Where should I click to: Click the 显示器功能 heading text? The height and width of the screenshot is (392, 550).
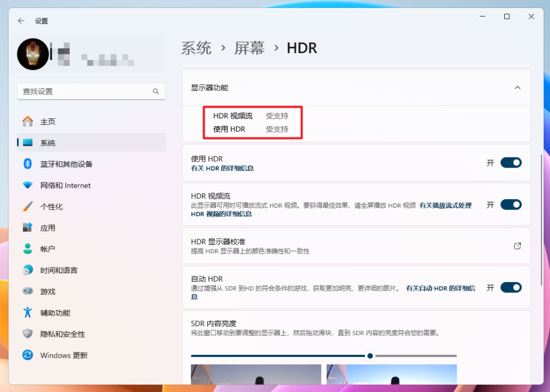[x=210, y=88]
